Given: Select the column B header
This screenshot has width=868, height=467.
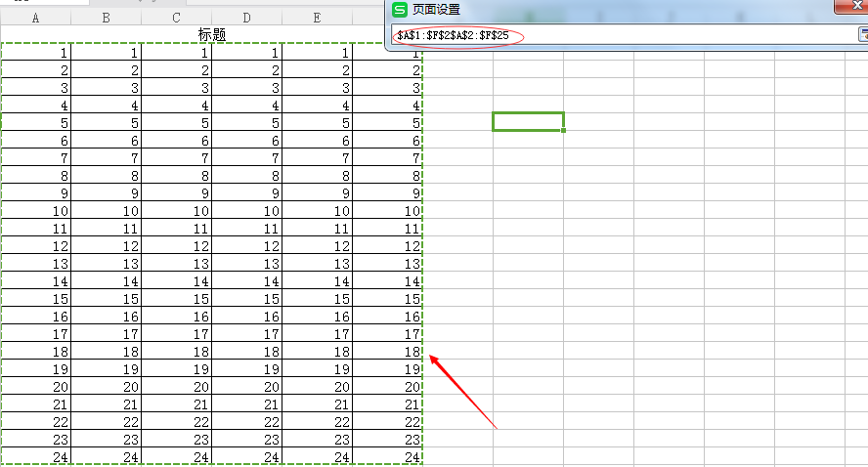Looking at the screenshot, I should click(106, 18).
